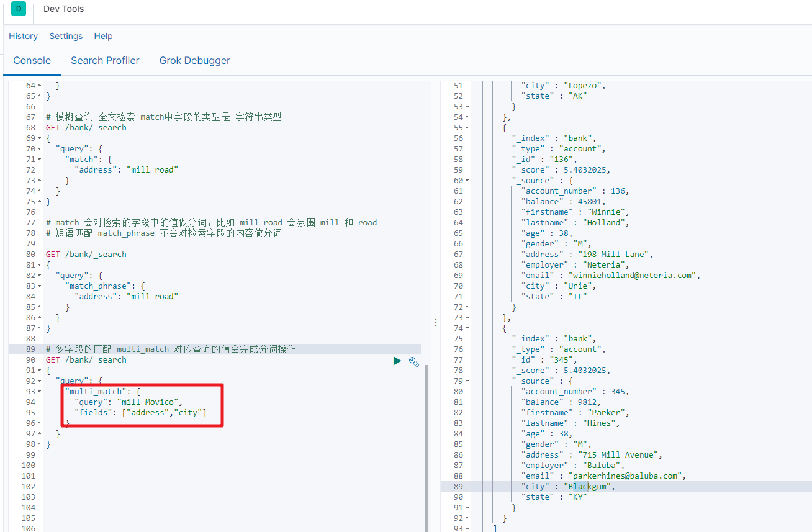The image size is (812, 532).
Task: Click "Holland" lastname value
Action: pos(603,223)
